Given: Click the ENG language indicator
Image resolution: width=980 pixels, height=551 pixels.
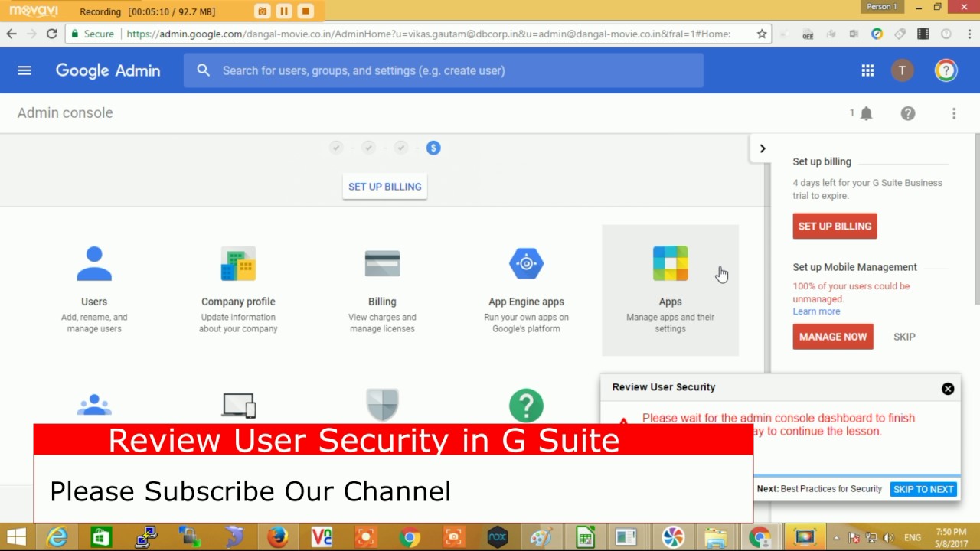Looking at the screenshot, I should [x=913, y=537].
